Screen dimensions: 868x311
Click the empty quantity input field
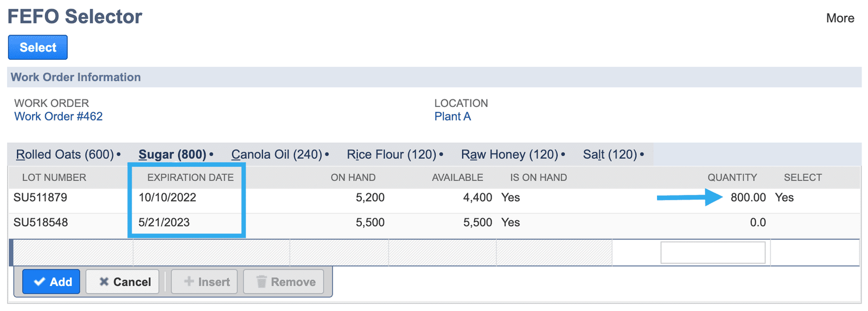tap(713, 252)
